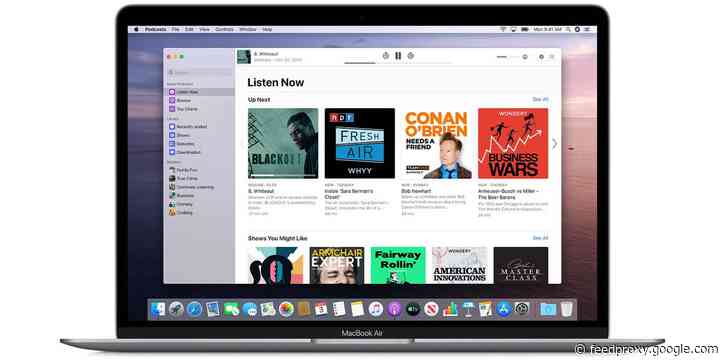
Task: Click See All for Up Next
Action: (x=540, y=99)
